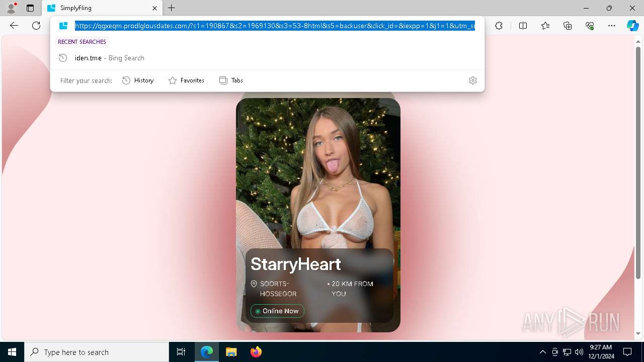Screen dimensions: 644x362
Task: Open the Windows Start menu
Action: point(12,352)
